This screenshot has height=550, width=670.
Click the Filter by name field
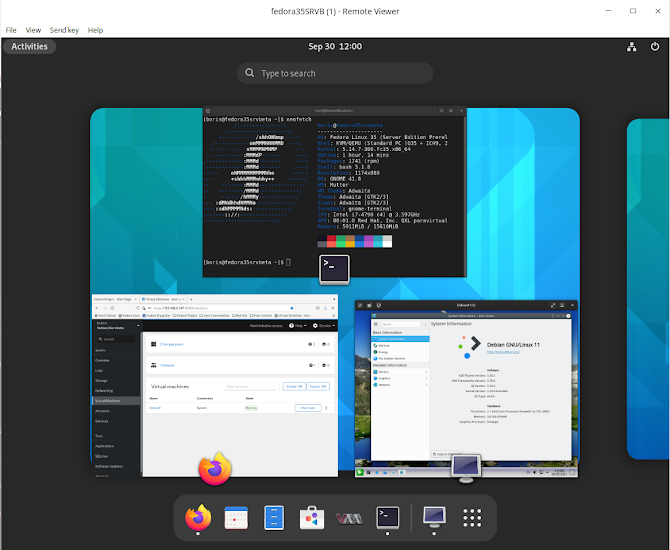tap(251, 386)
